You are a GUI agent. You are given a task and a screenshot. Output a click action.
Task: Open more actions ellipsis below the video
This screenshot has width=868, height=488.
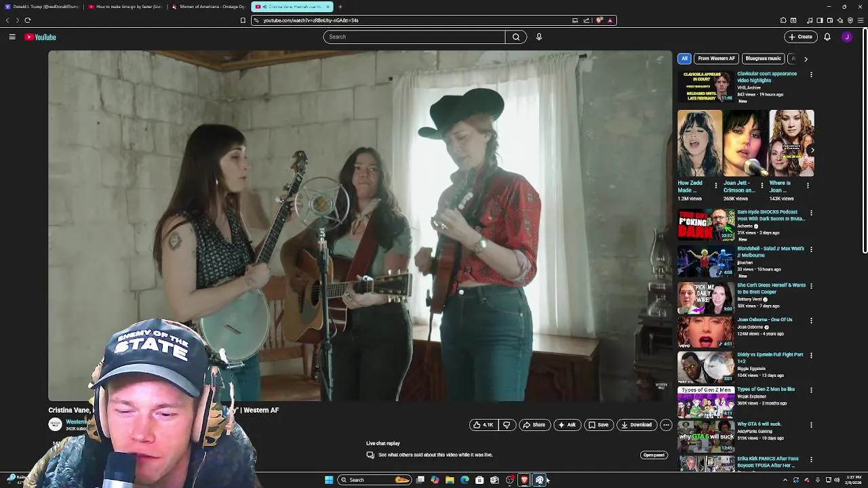click(666, 425)
